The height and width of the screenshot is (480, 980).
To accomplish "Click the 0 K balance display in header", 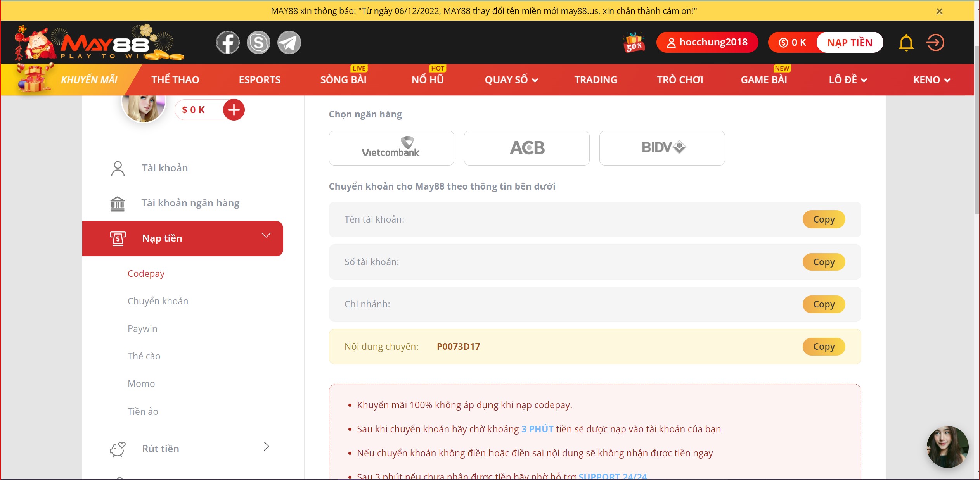I will [x=793, y=43].
